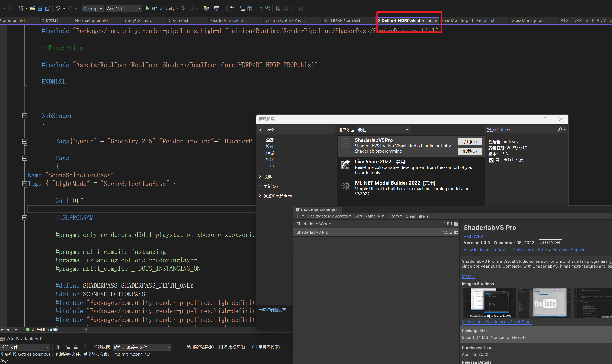Click the 重复查找 repeat search icon
The image size is (612, 364).
tap(255, 347)
